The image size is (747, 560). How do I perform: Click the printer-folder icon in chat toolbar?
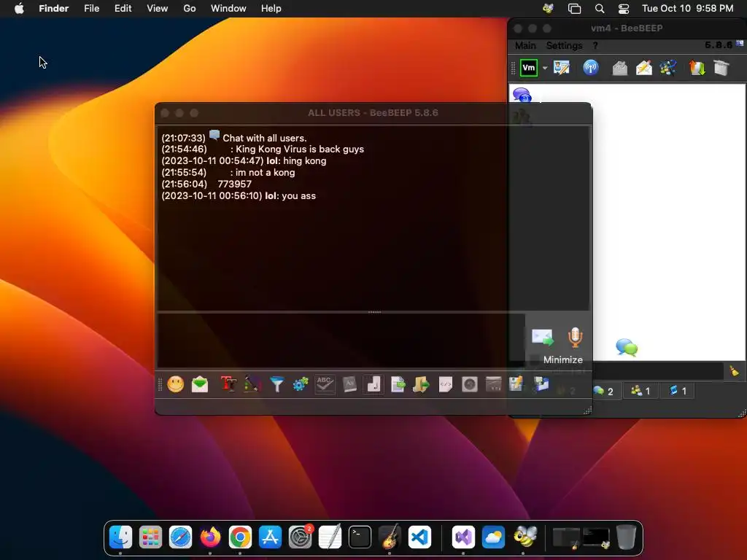click(x=541, y=384)
